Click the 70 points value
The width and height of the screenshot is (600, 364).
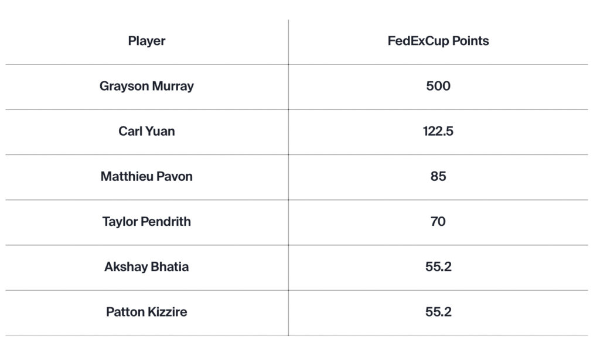[438, 221]
